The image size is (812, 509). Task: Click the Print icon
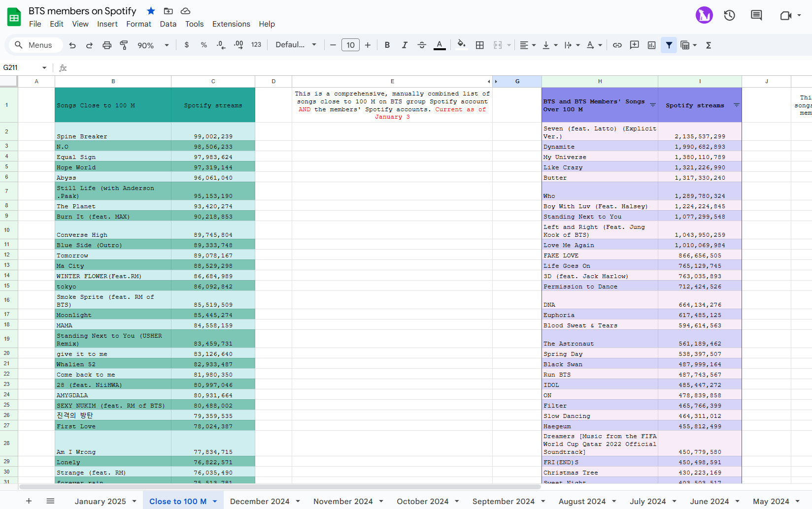pos(107,45)
